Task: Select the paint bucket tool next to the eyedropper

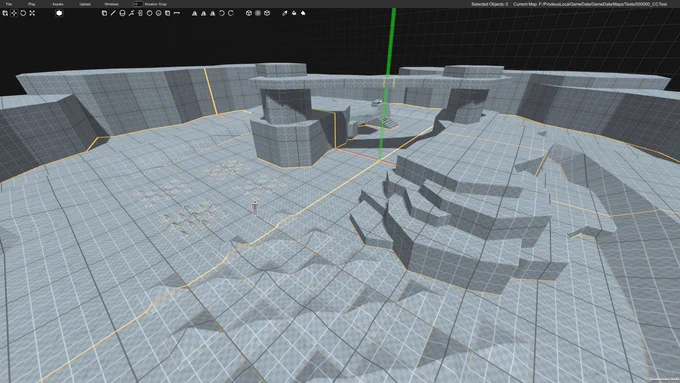Action: 294,13
